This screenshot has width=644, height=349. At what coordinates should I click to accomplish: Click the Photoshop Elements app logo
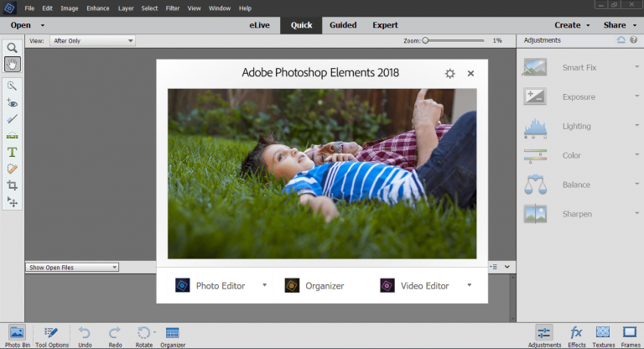(9, 8)
